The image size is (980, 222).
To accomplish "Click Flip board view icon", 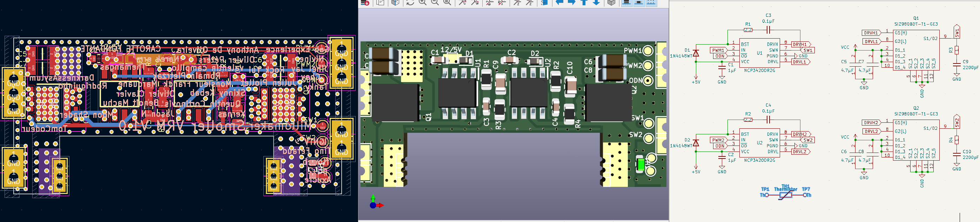I will (544, 2).
